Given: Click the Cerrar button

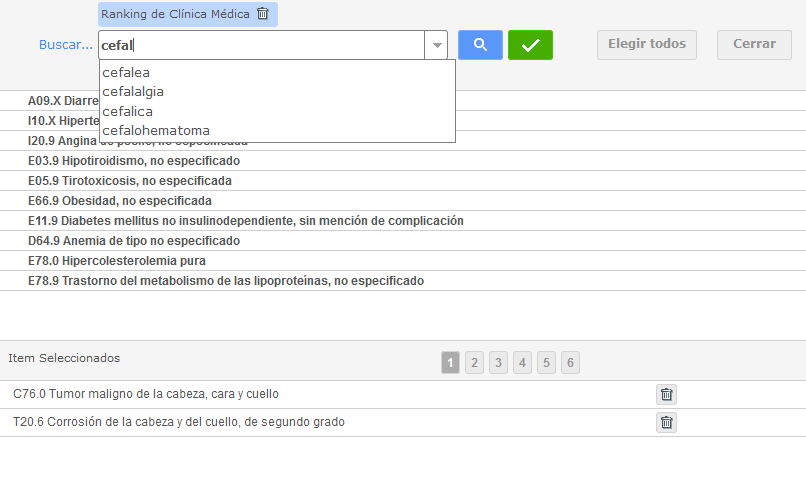Looking at the screenshot, I should point(754,44).
